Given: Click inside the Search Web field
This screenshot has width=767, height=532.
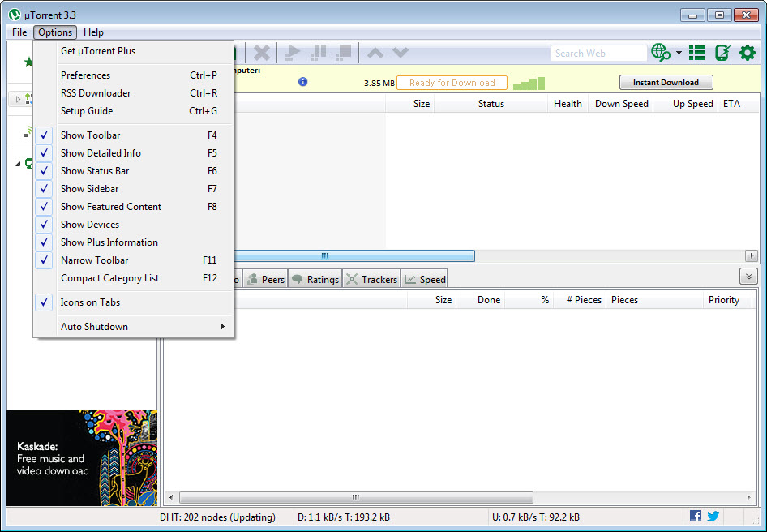Looking at the screenshot, I should [x=598, y=53].
